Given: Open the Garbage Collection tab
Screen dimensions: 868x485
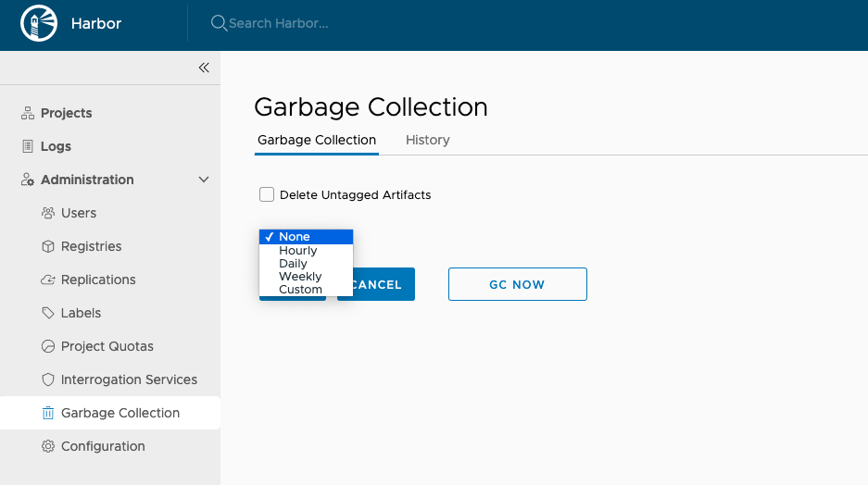Looking at the screenshot, I should tap(317, 140).
